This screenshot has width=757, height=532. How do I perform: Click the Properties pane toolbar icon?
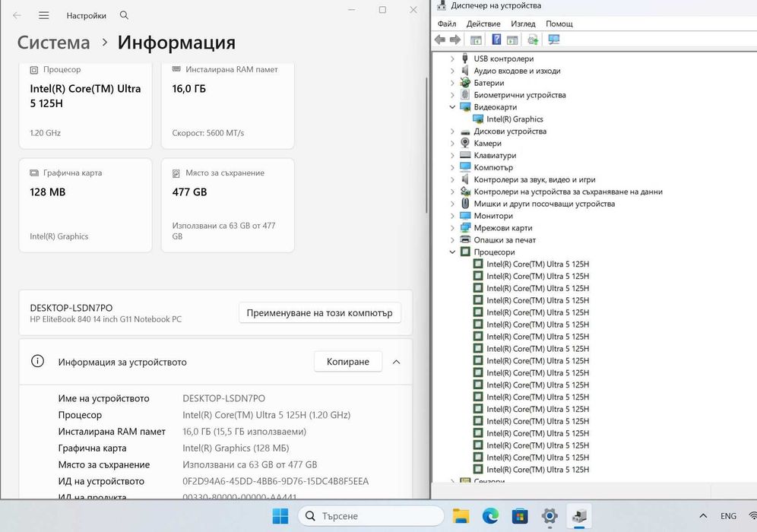pos(512,40)
